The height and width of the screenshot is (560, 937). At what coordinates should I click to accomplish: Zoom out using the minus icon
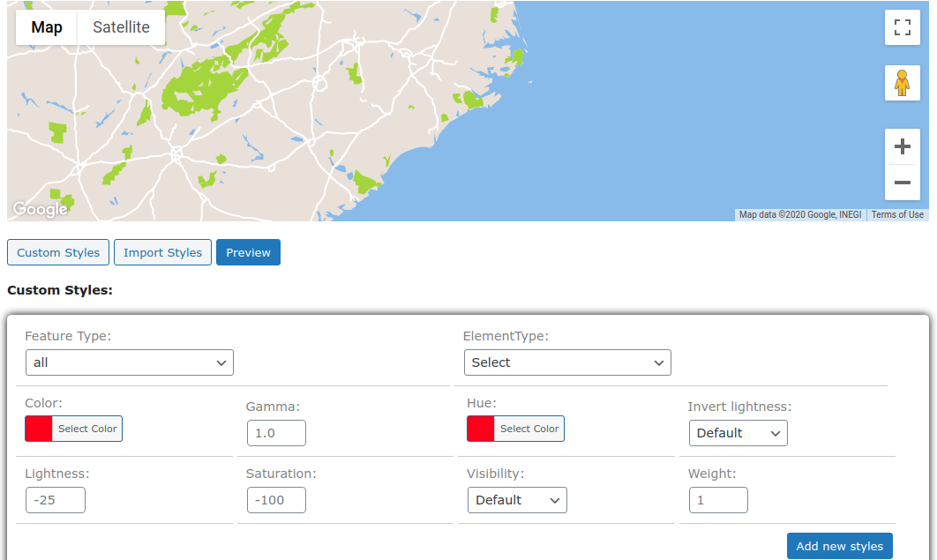902,183
